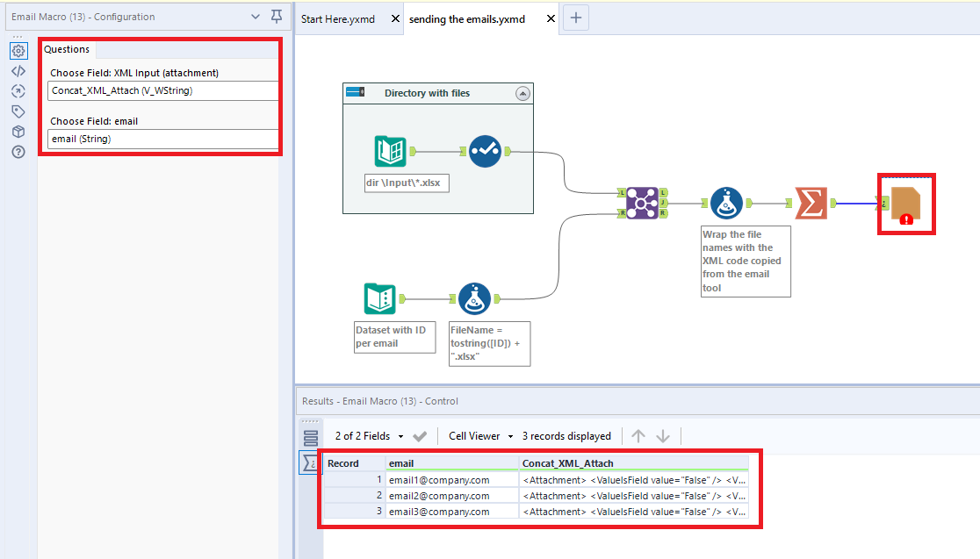Switch to the Start Here.yxmd tab
This screenshot has height=559, width=980.
click(x=336, y=16)
